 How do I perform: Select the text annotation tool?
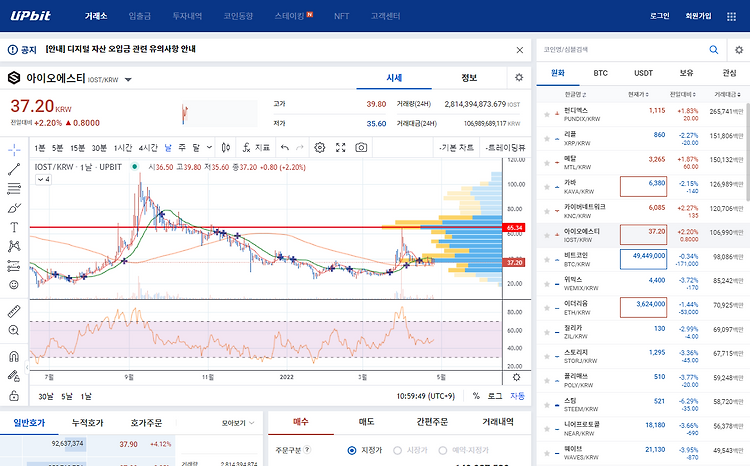tap(14, 227)
